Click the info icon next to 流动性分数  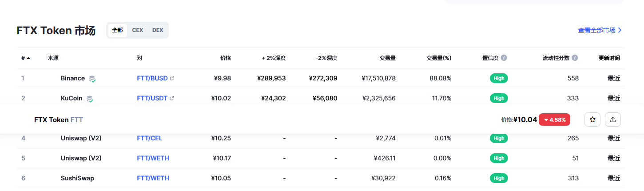tap(575, 58)
